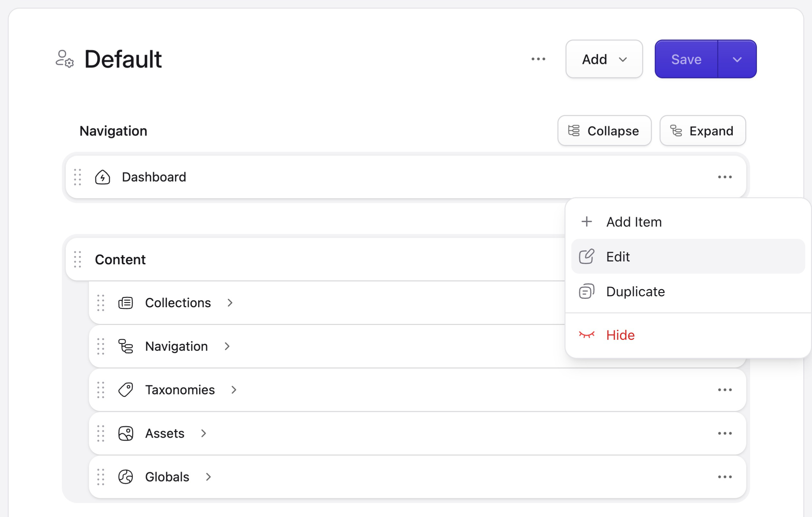812x517 pixels.
Task: Open the three-dot menu beside the Add button
Action: 538,59
